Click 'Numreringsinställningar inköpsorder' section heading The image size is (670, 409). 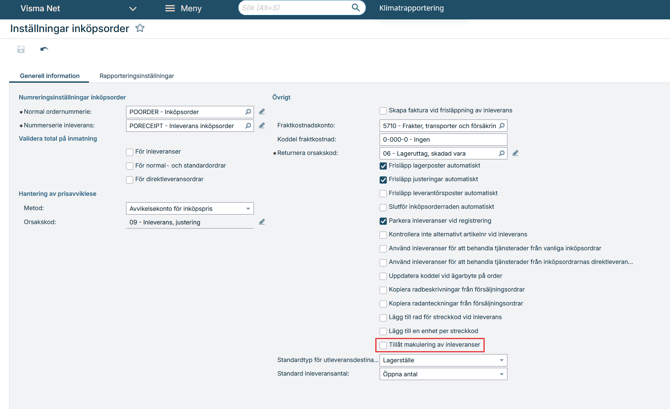(72, 97)
